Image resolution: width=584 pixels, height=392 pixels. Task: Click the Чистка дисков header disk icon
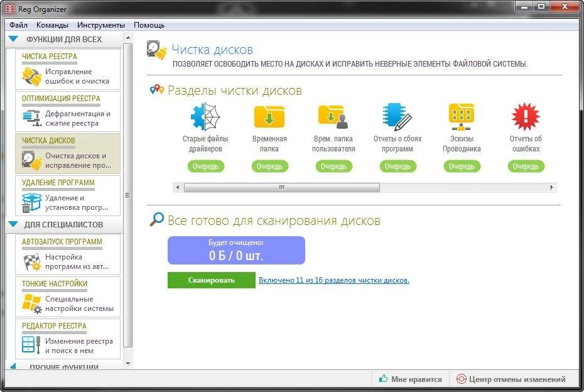pyautogui.click(x=156, y=50)
